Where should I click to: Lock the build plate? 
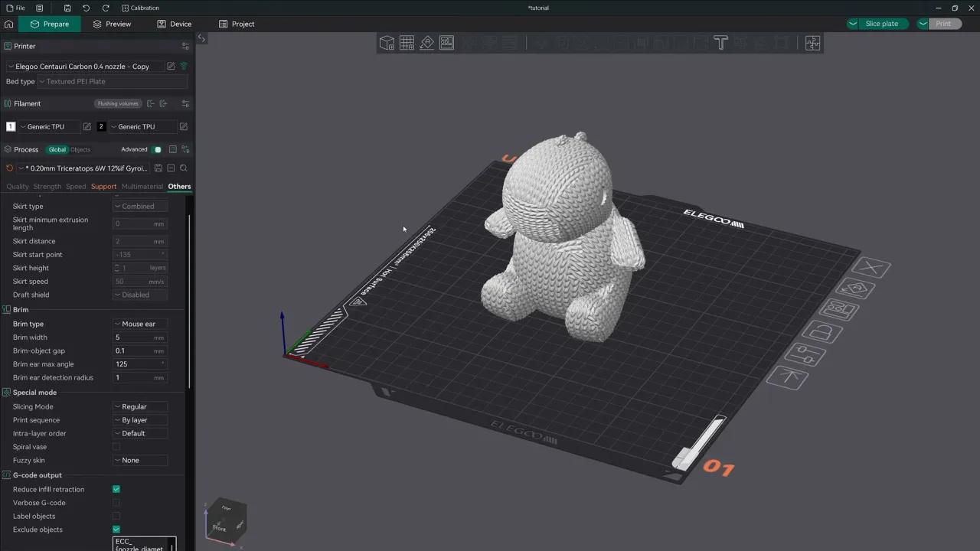pyautogui.click(x=821, y=331)
